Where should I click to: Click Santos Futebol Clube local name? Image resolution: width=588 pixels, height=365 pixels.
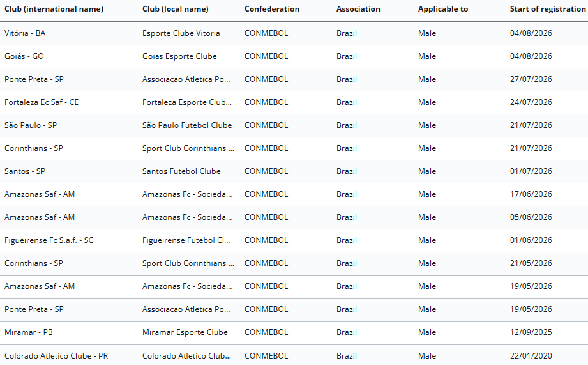(x=181, y=171)
